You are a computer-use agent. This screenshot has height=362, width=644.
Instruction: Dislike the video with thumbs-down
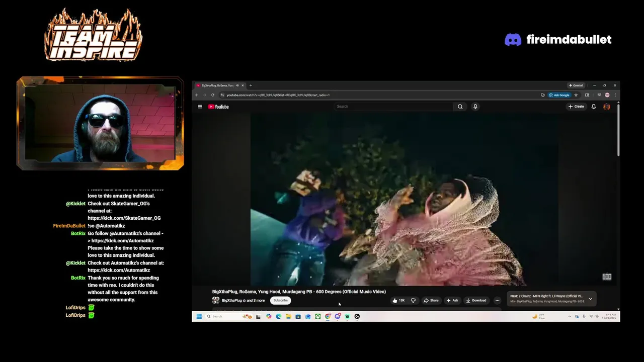pyautogui.click(x=413, y=301)
